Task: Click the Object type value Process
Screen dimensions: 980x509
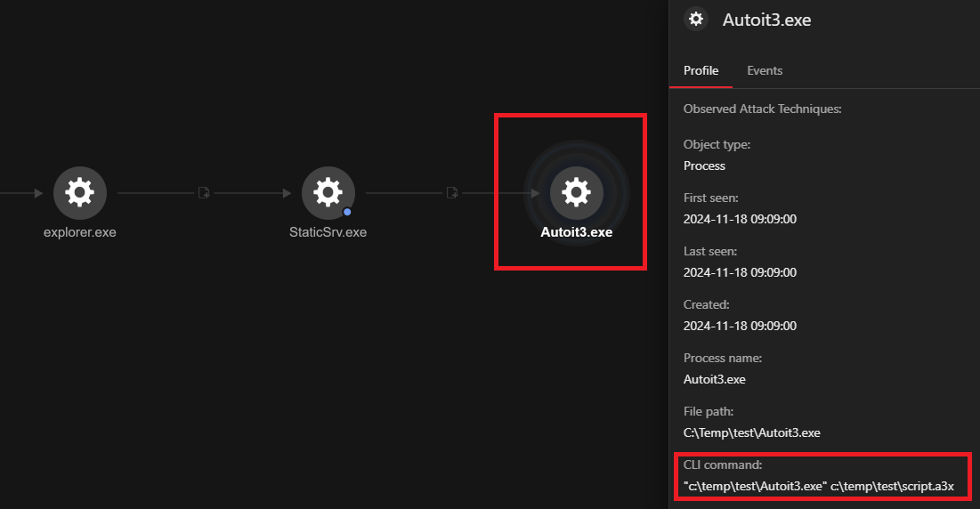Action: (x=704, y=166)
